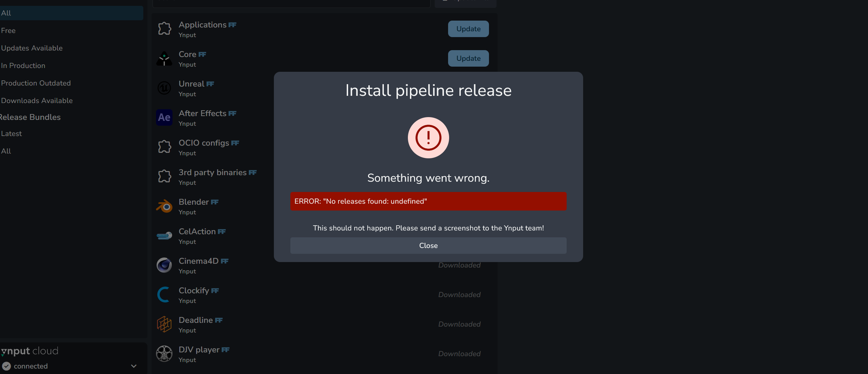
Task: Click the Deadline cube icon
Action: pyautogui.click(x=164, y=324)
